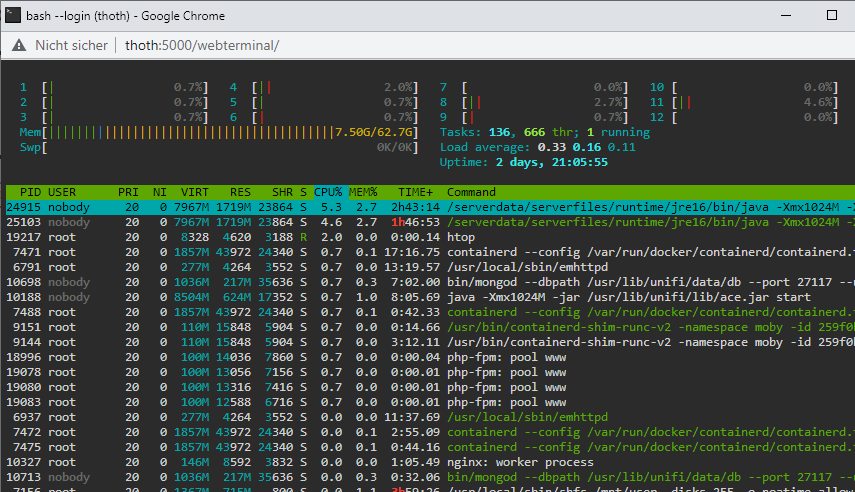Click the terminal icon in the title bar
Viewport: 855px width, 492px height.
click(x=13, y=15)
